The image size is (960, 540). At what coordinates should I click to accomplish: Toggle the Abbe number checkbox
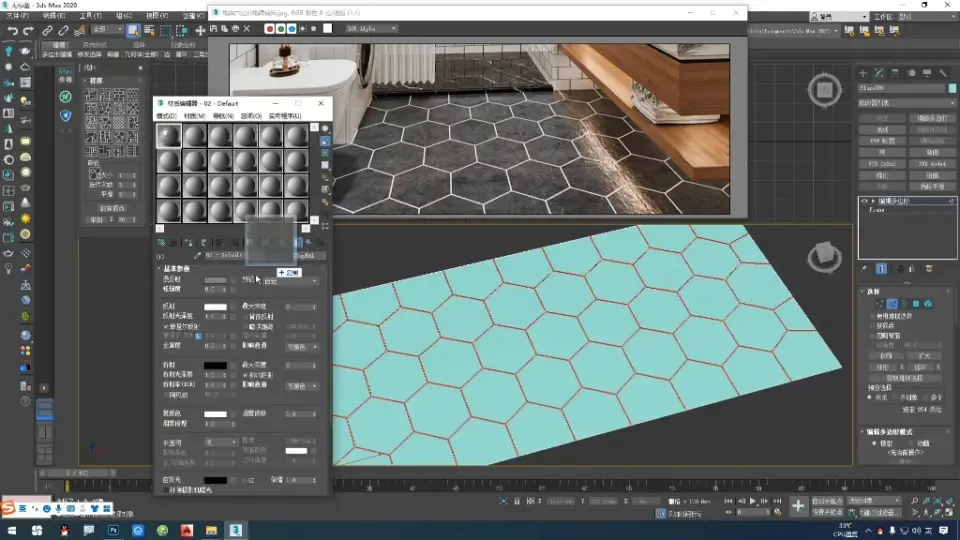pos(166,395)
